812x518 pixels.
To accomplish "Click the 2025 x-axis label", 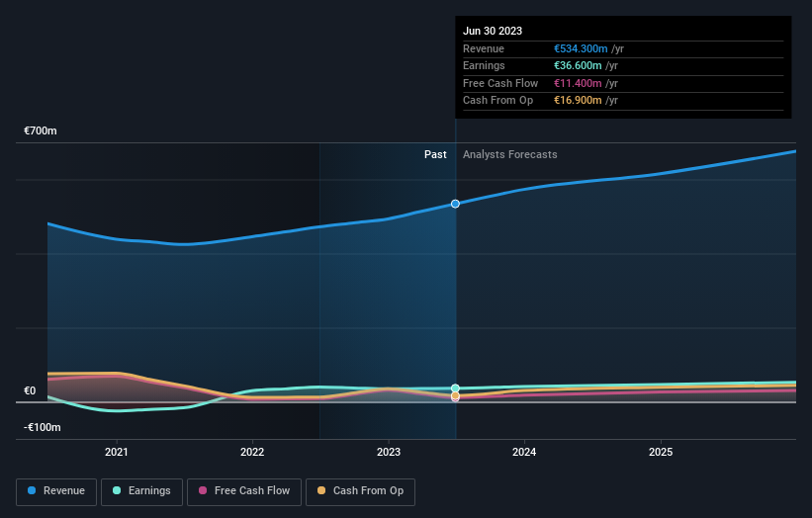I will (661, 452).
